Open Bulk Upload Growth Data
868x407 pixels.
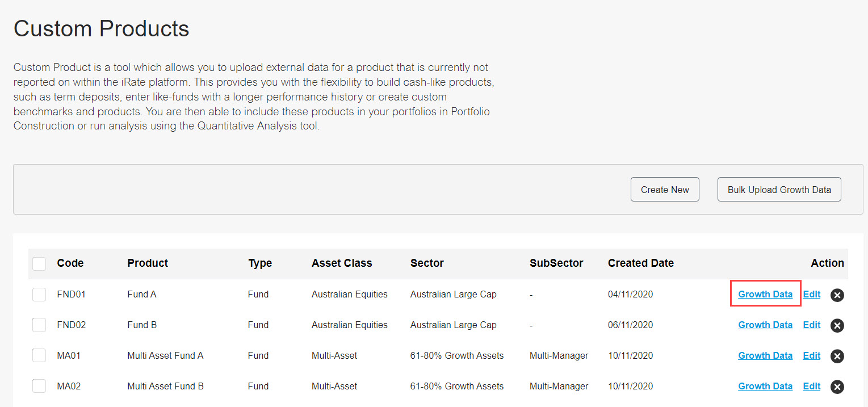779,190
